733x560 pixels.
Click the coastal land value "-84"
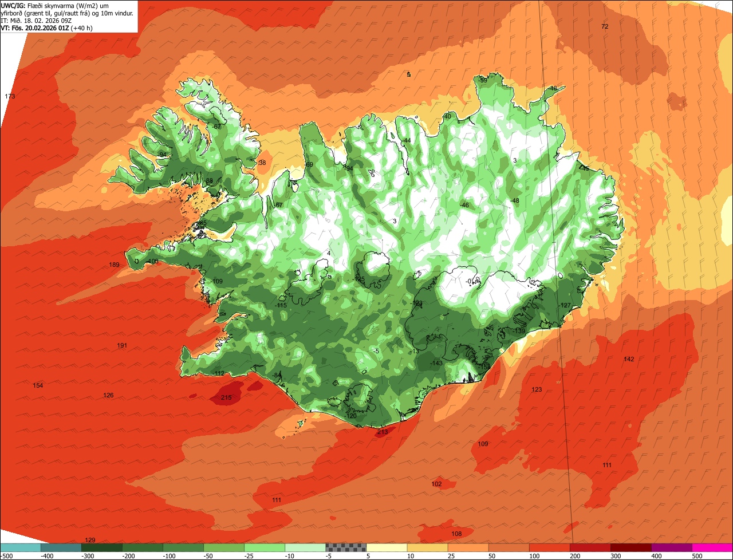[277, 375]
